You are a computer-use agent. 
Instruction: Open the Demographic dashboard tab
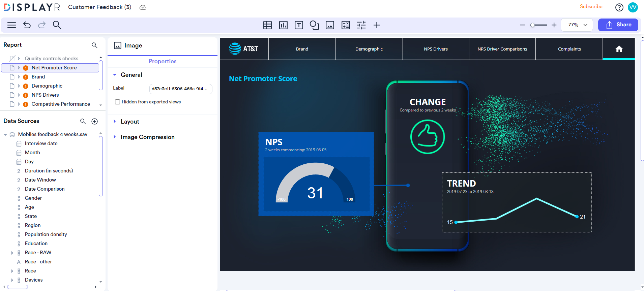tap(369, 49)
